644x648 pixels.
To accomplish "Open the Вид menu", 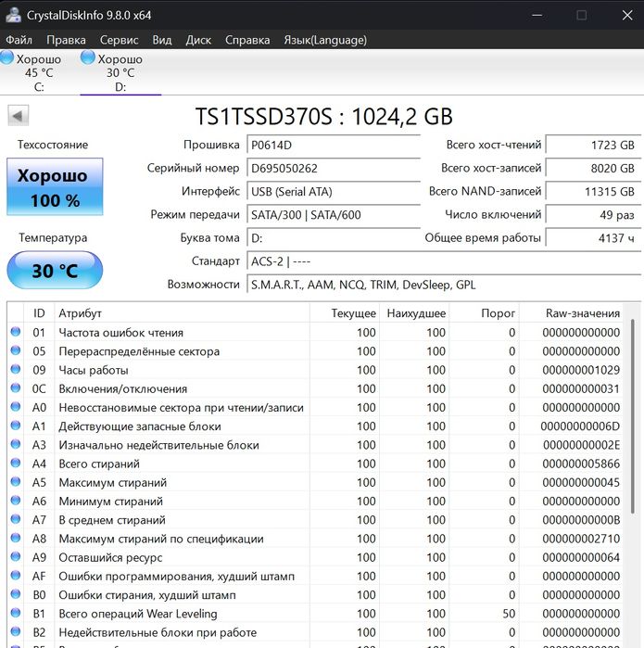I will click(162, 40).
